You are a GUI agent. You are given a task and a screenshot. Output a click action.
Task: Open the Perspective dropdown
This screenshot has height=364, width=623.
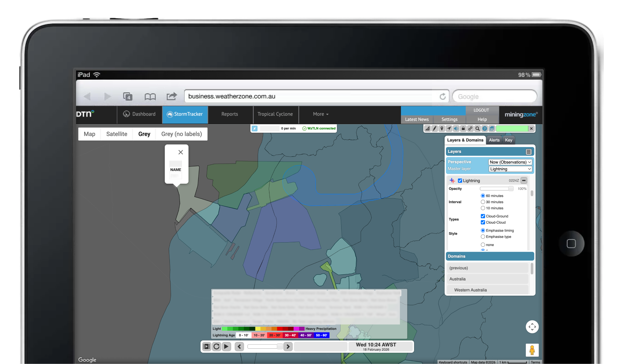[510, 162]
